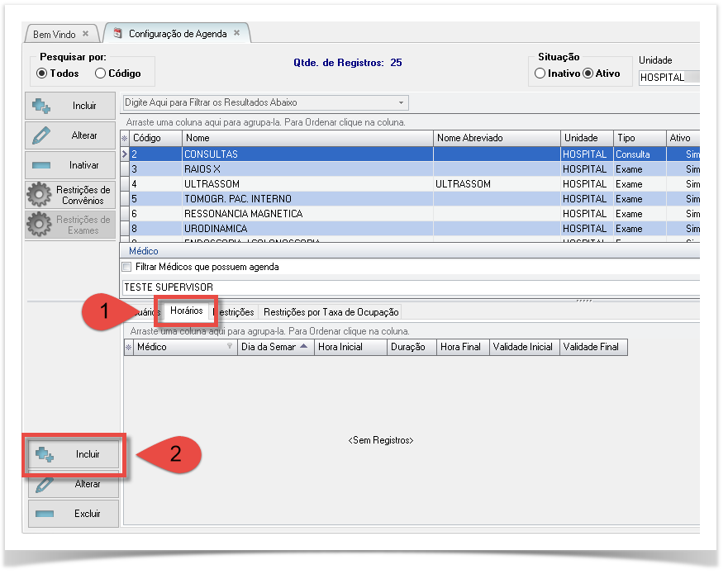Click the bottom Incluir plus icon
Image resolution: width=728 pixels, height=574 pixels.
tap(44, 454)
